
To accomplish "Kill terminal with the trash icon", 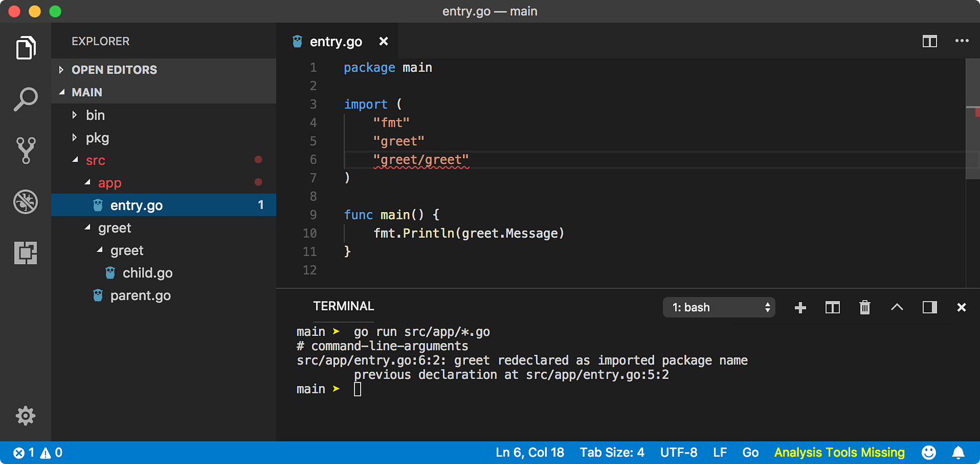I will tap(865, 307).
